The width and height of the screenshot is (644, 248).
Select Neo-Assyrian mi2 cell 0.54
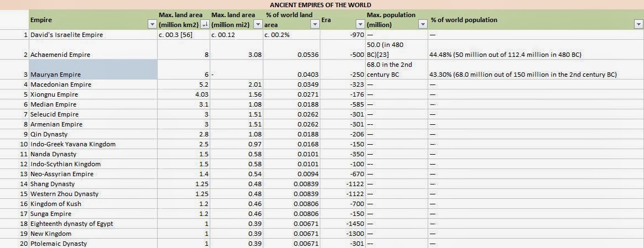coord(237,174)
